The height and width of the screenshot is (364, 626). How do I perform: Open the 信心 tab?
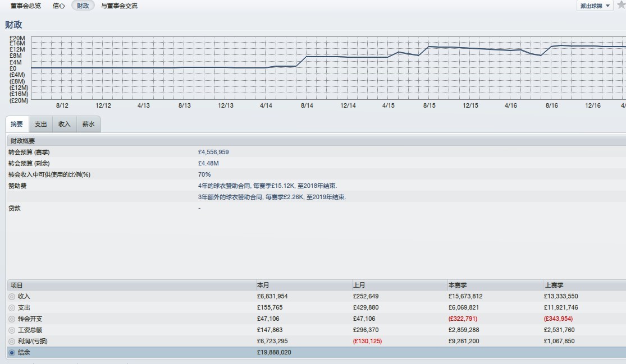pos(58,6)
